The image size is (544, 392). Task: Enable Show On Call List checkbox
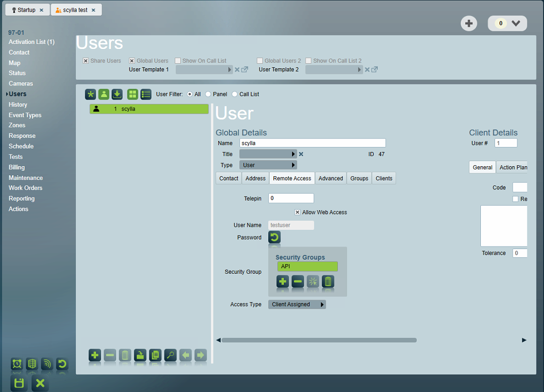(178, 61)
